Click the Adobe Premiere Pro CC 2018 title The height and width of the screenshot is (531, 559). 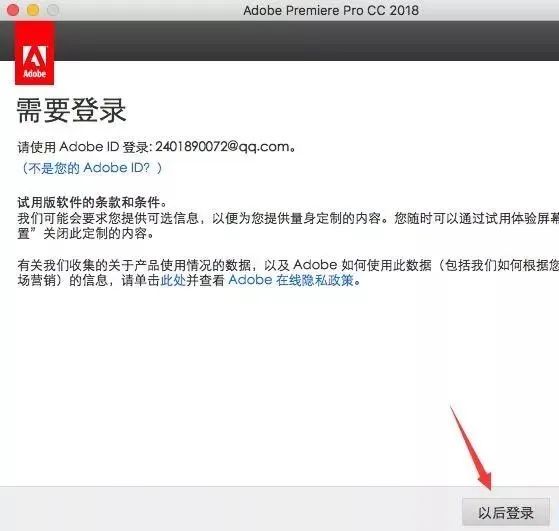(331, 10)
